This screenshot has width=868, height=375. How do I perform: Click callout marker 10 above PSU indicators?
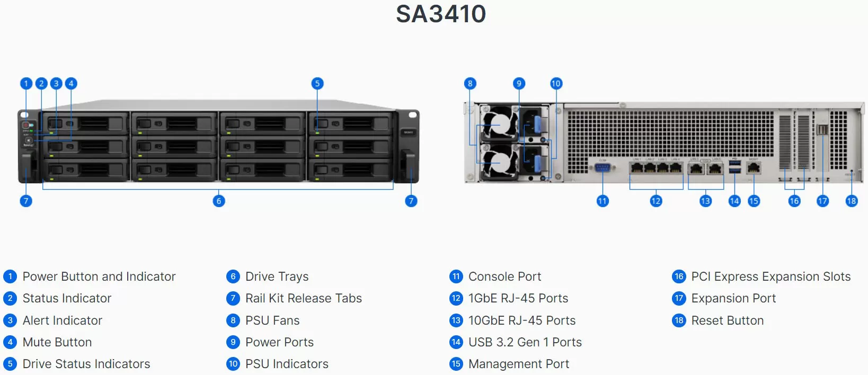click(x=556, y=84)
